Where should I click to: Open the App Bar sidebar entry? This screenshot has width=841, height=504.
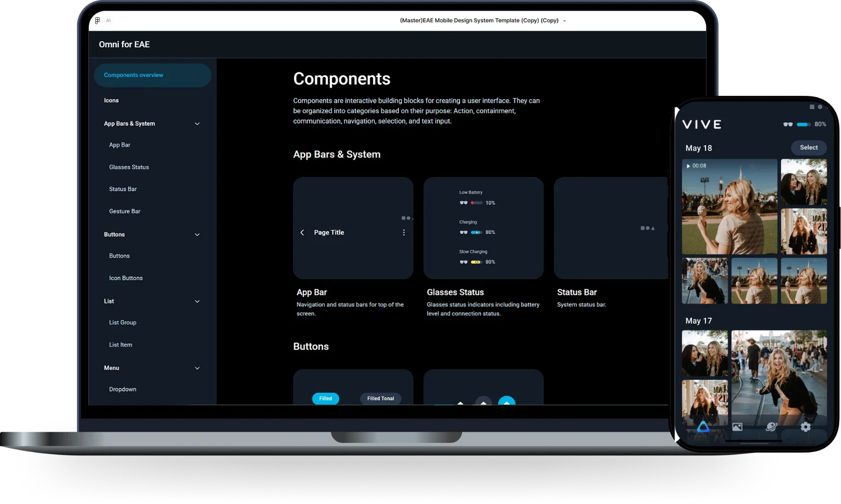(x=120, y=145)
